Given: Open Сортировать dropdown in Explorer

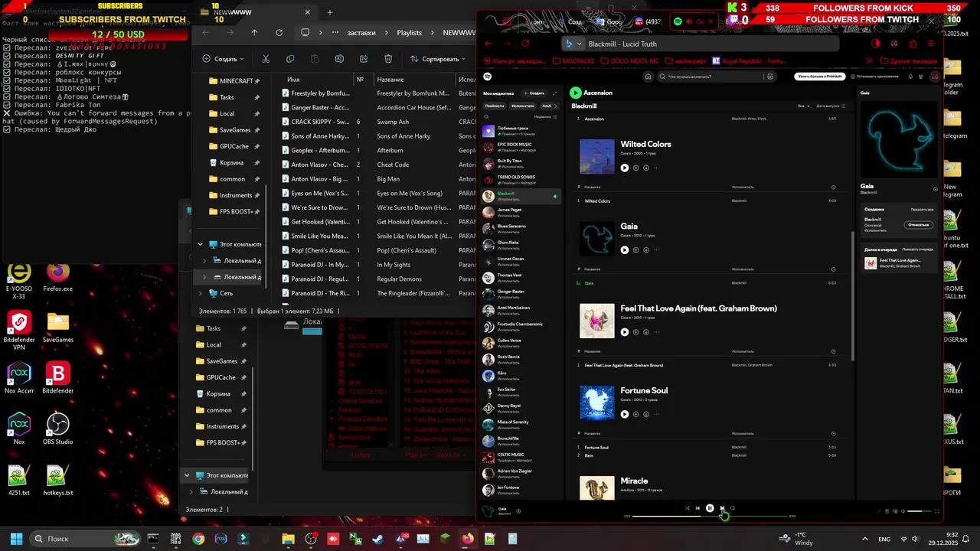Looking at the screenshot, I should [438, 59].
